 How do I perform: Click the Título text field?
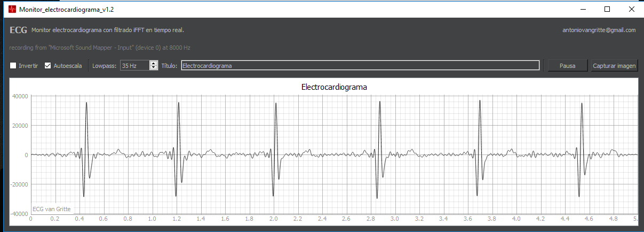click(x=360, y=66)
